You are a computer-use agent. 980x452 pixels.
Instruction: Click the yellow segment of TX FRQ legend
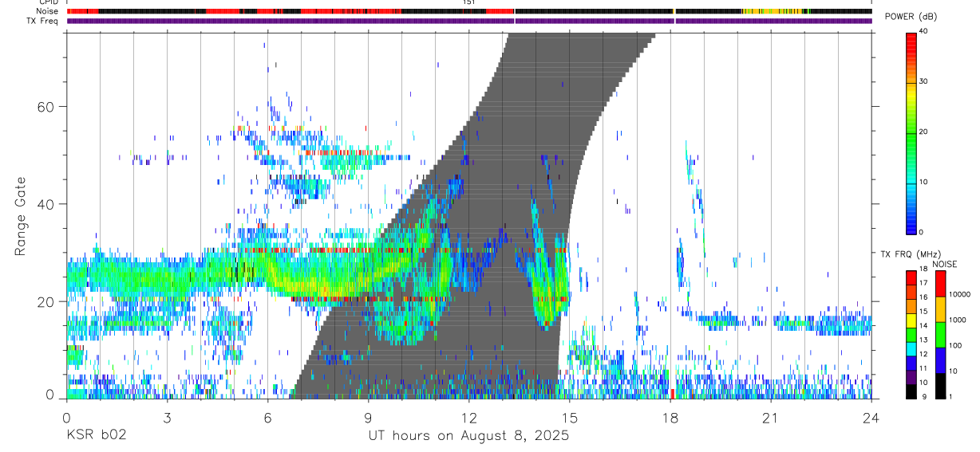pyautogui.click(x=911, y=320)
